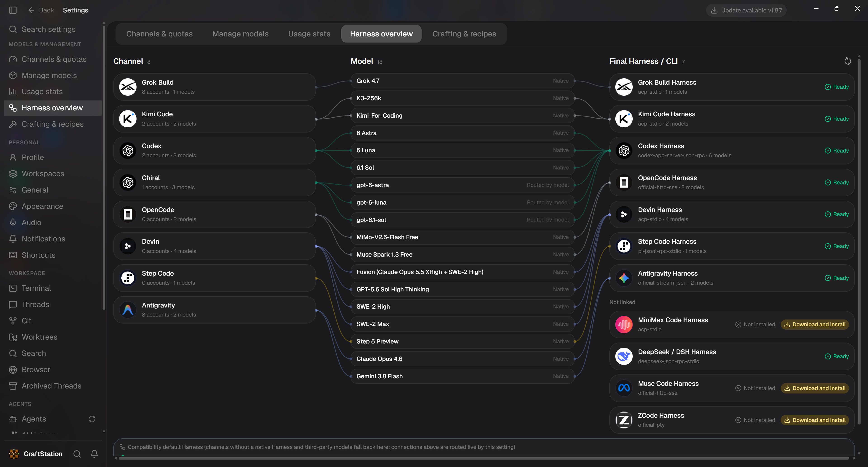The height and width of the screenshot is (467, 868).
Task: Open the Usage stats tab
Action: pyautogui.click(x=309, y=34)
